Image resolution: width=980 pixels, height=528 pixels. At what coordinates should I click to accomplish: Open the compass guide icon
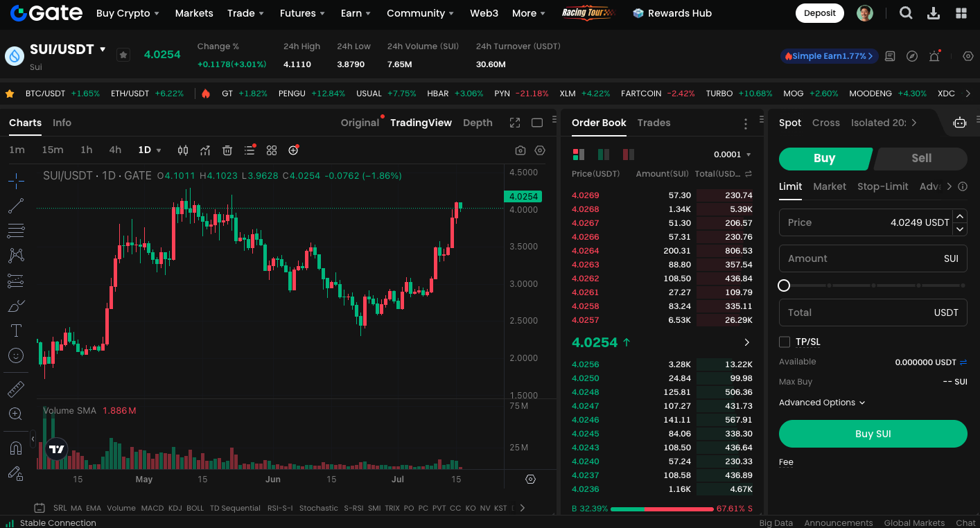(912, 56)
